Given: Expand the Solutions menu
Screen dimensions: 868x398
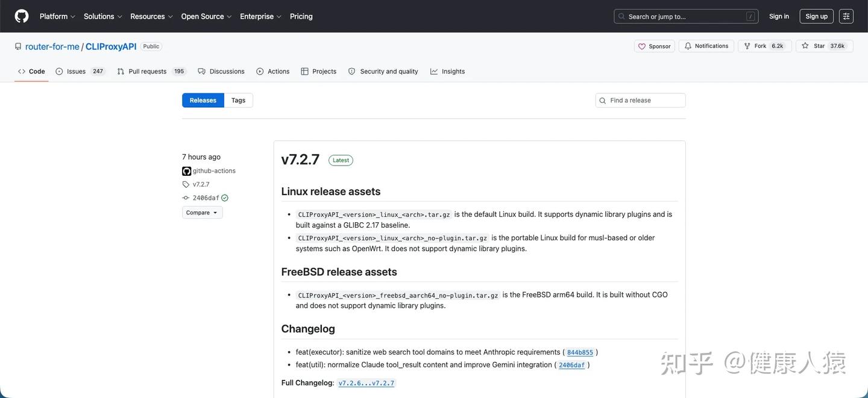Looking at the screenshot, I should click(x=102, y=16).
